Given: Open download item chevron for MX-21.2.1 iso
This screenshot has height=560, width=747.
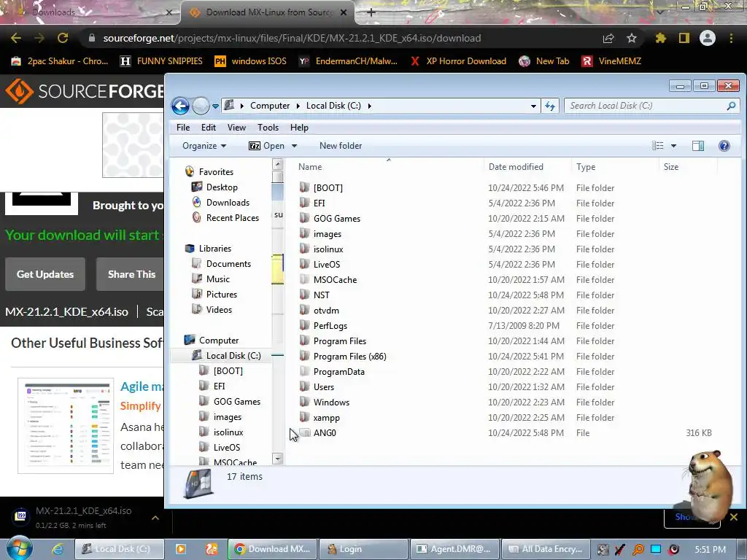Looking at the screenshot, I should pos(155,518).
